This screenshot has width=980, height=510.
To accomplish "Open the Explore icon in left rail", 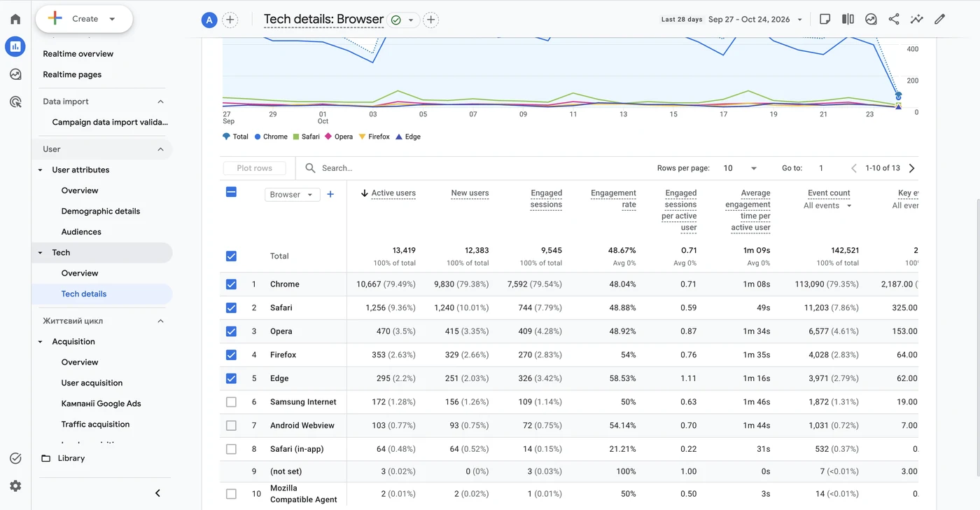I will pos(15,74).
